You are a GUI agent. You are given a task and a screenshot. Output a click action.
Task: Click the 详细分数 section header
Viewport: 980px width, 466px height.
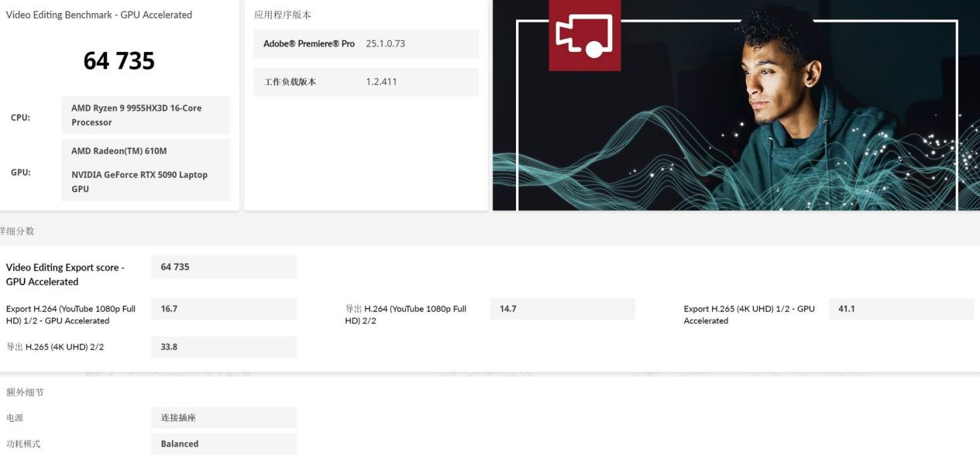(17, 231)
